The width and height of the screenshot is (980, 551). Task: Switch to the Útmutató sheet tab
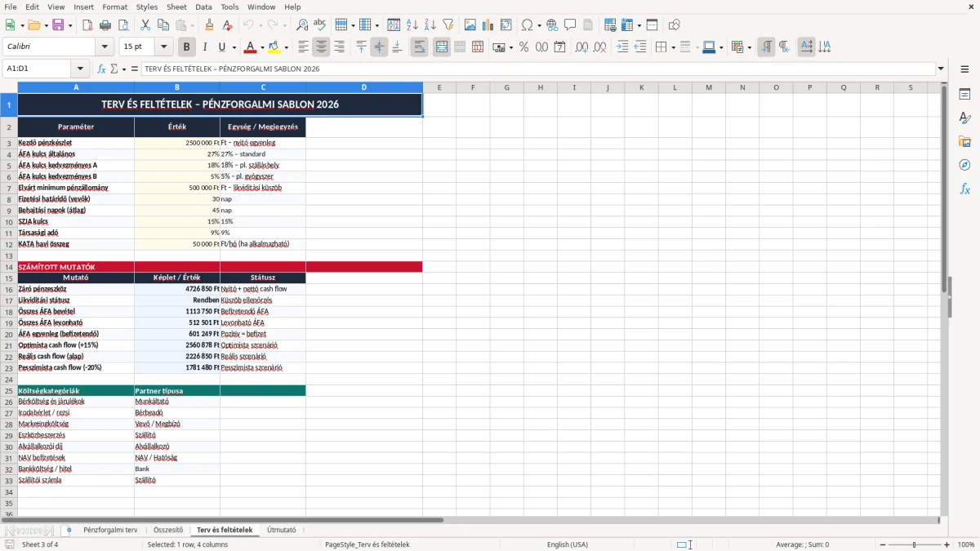point(282,530)
